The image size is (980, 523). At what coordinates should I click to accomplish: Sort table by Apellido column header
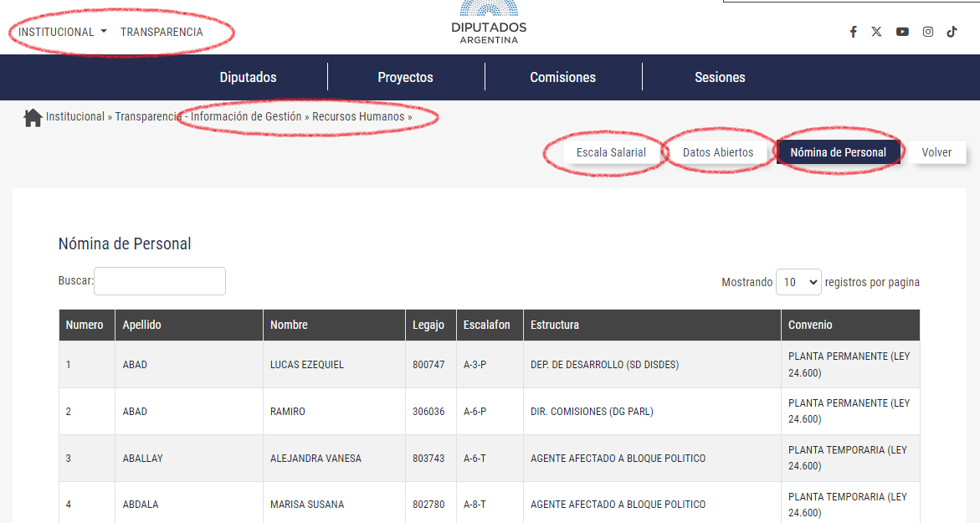141,325
